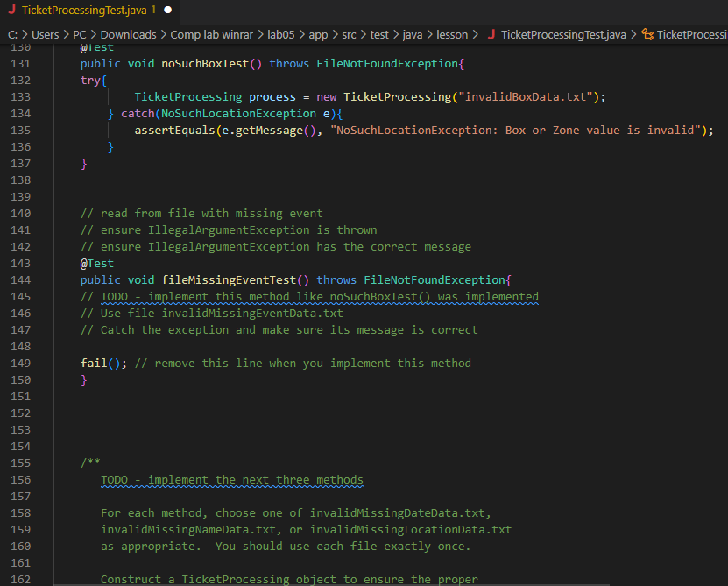Click the @Test annotation on line 143
728x586 pixels.
[95, 262]
